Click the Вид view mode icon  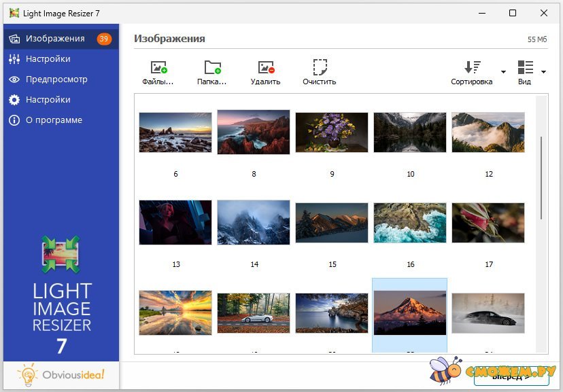pos(525,67)
